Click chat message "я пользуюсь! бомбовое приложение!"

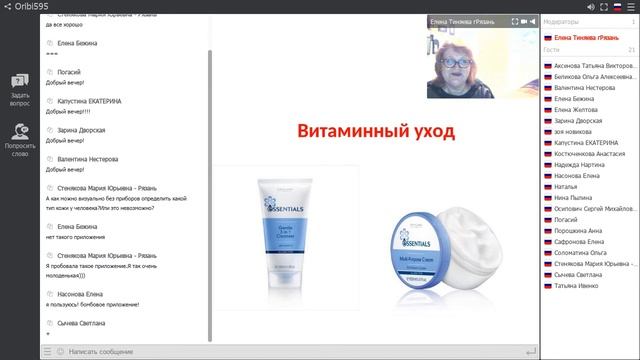tap(93, 304)
